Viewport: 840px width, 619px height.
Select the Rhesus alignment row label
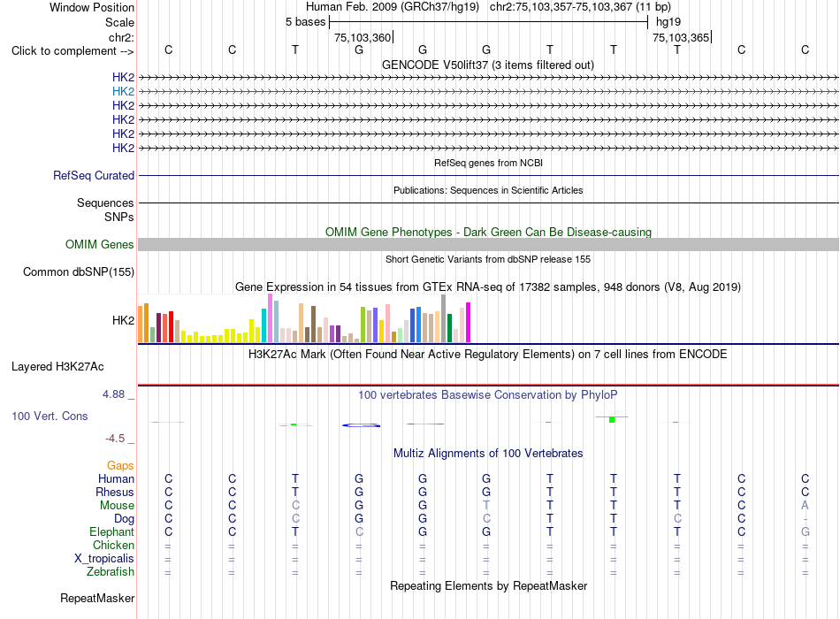pyautogui.click(x=115, y=492)
